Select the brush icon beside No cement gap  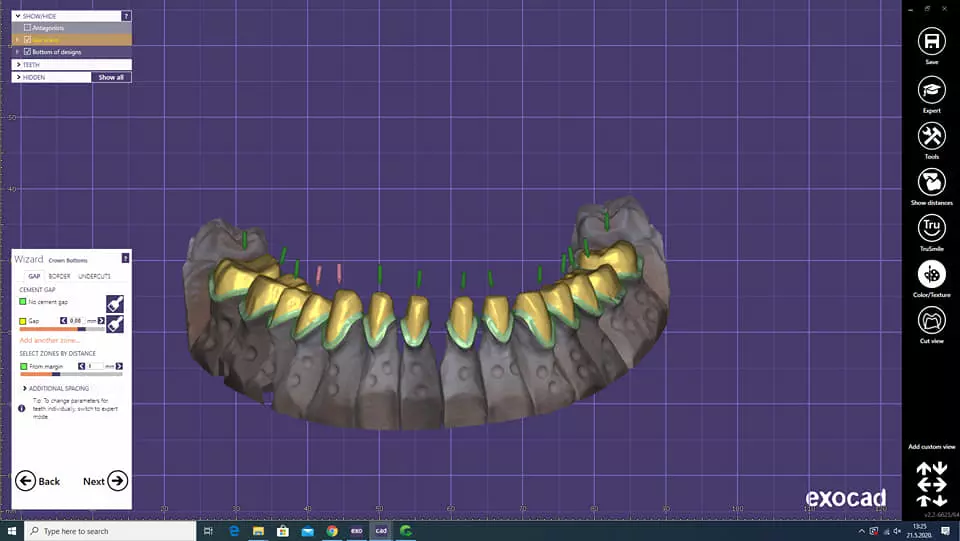(x=115, y=303)
